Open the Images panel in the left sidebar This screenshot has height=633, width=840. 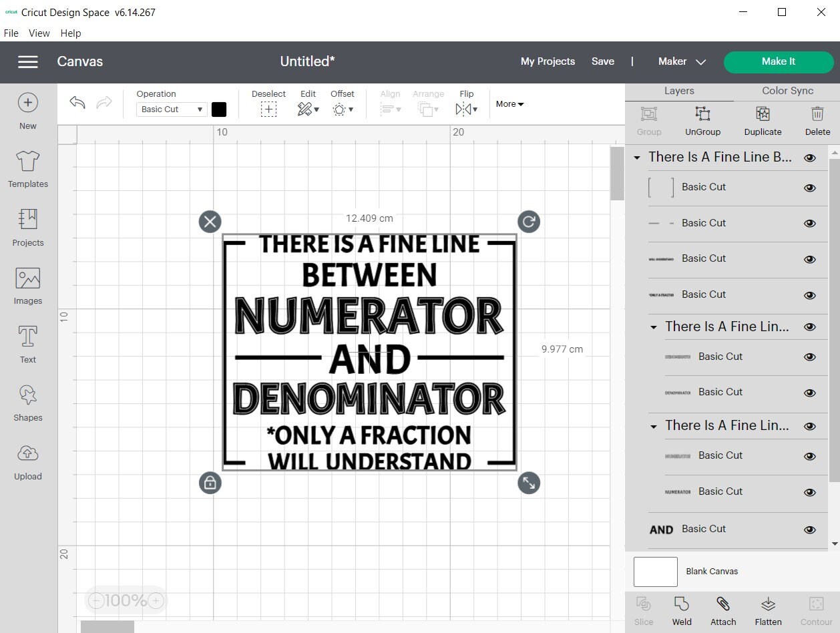click(x=27, y=284)
